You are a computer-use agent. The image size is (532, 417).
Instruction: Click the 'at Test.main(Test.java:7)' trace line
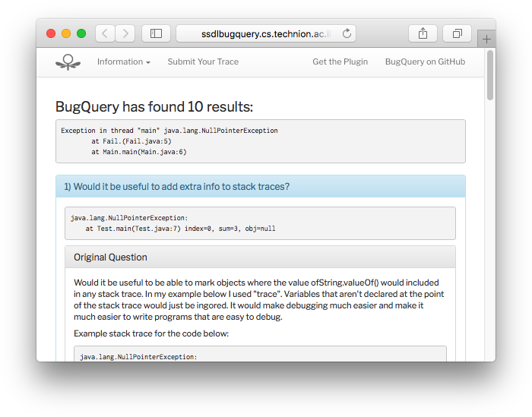180,229
